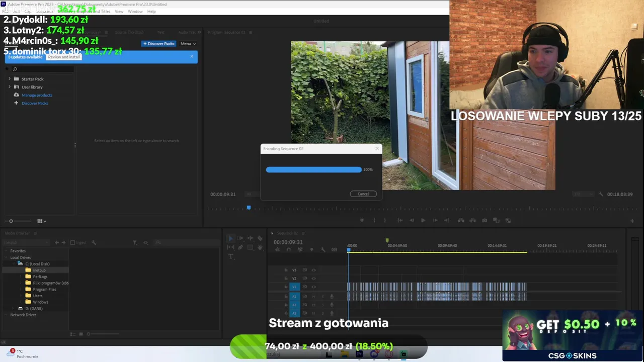Click the encoding progress bar
644x362 pixels.
point(313,169)
